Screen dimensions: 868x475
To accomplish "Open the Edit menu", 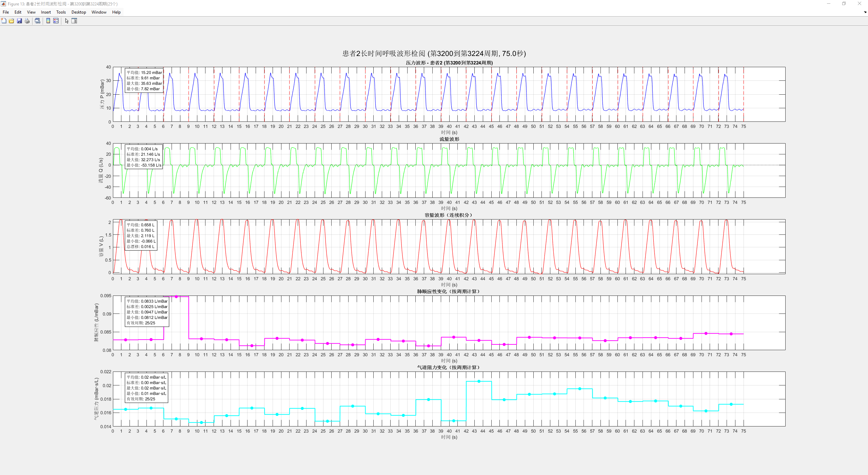I will pos(18,12).
